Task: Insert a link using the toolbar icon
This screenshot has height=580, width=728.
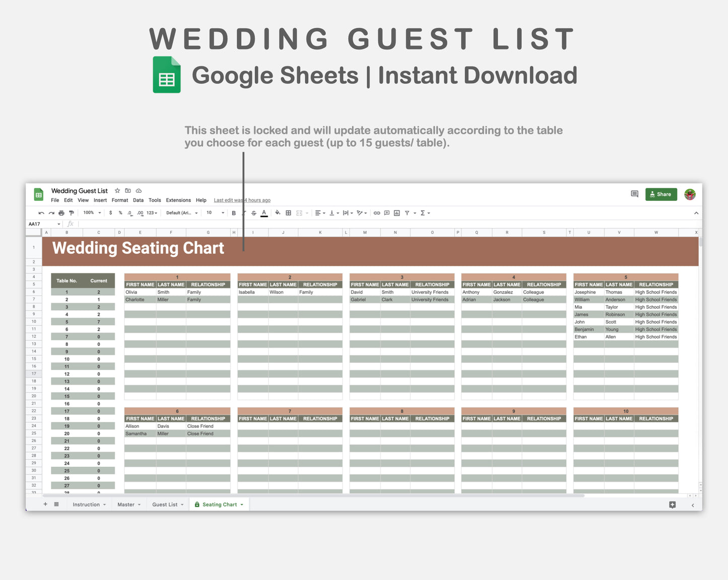Action: point(376,212)
